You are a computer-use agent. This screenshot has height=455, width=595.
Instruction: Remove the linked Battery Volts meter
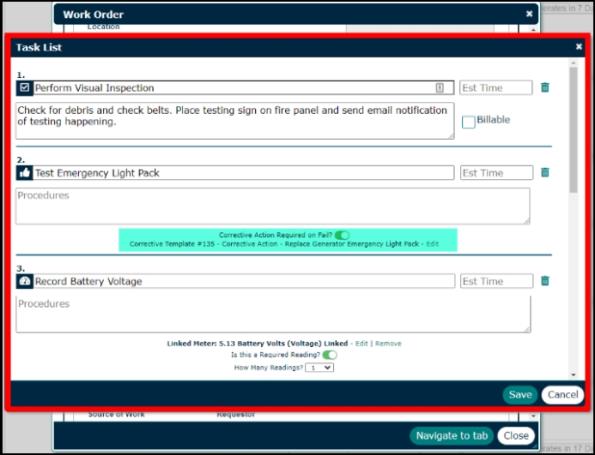[388, 344]
